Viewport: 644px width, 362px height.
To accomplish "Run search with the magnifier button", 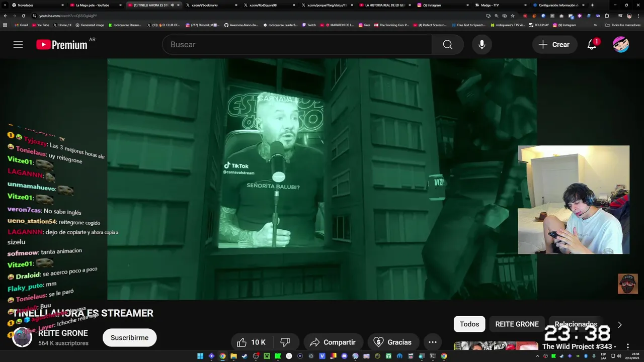I will [x=448, y=44].
